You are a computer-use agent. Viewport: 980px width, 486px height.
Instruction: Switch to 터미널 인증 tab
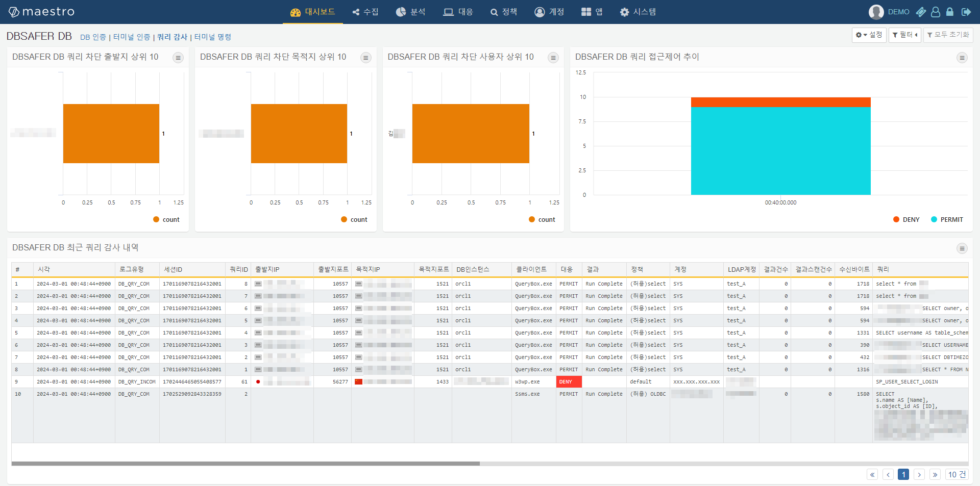(132, 37)
